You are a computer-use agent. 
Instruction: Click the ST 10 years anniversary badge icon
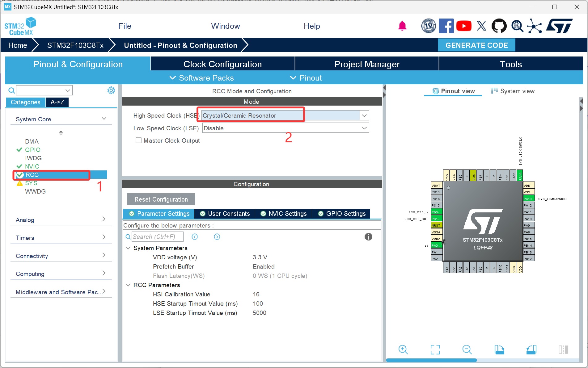[428, 26]
